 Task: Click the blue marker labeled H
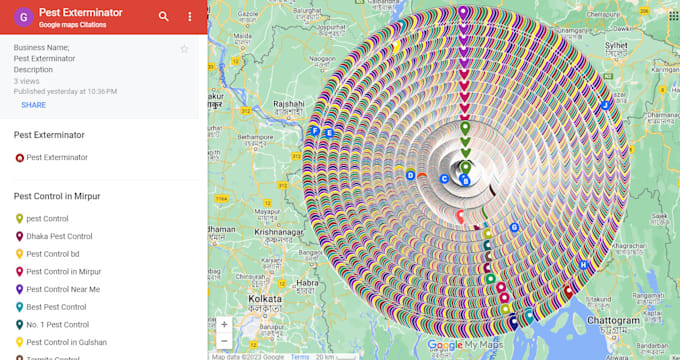pyautogui.click(x=583, y=265)
